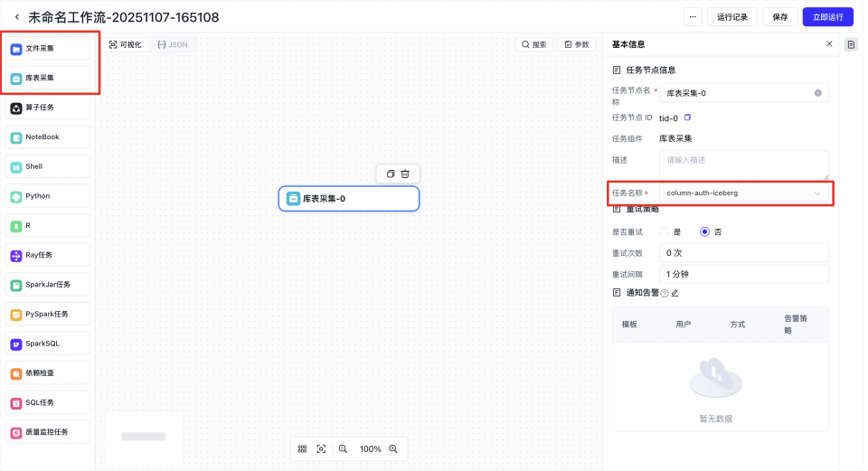The height and width of the screenshot is (471, 868).
Task: Click the 描述 description textarea
Action: click(743, 165)
